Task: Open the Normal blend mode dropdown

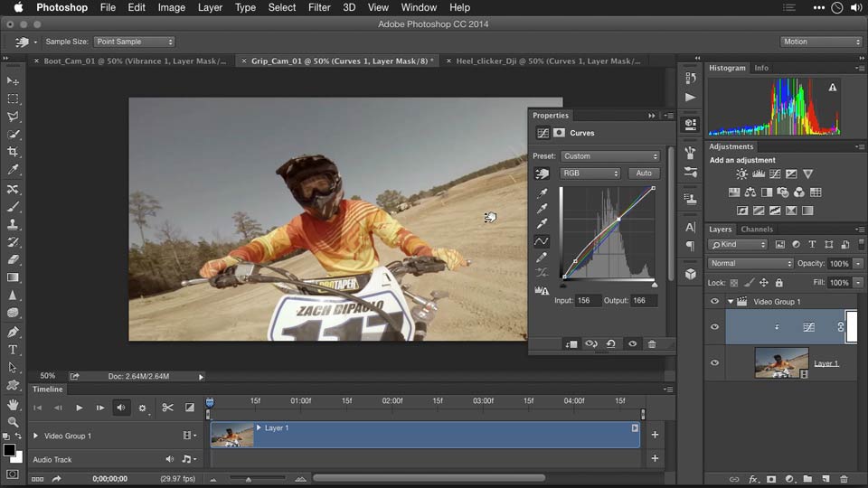Action: 750,264
